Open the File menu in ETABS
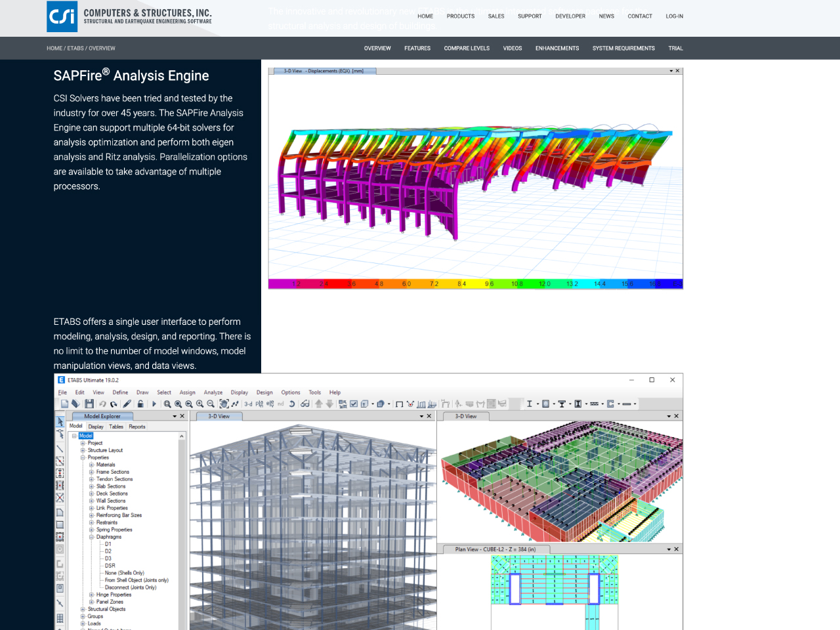This screenshot has height=630, width=840. click(62, 392)
